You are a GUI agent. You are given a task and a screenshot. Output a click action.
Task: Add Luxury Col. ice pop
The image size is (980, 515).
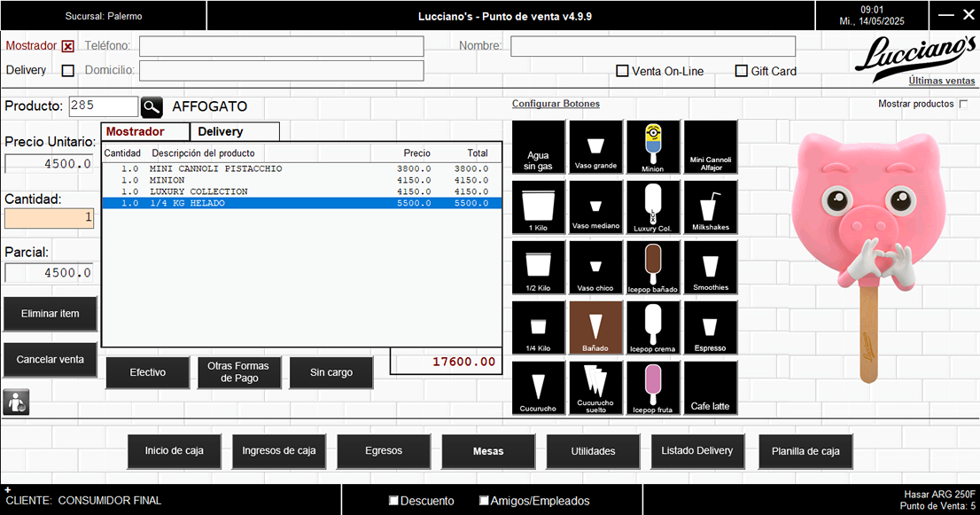653,207
